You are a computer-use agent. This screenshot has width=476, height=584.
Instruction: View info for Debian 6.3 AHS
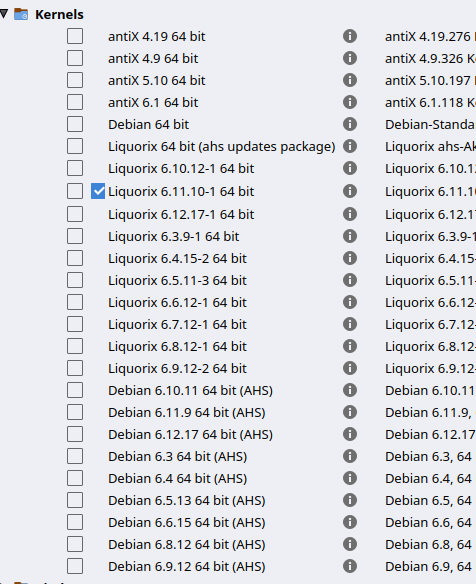coord(350,456)
